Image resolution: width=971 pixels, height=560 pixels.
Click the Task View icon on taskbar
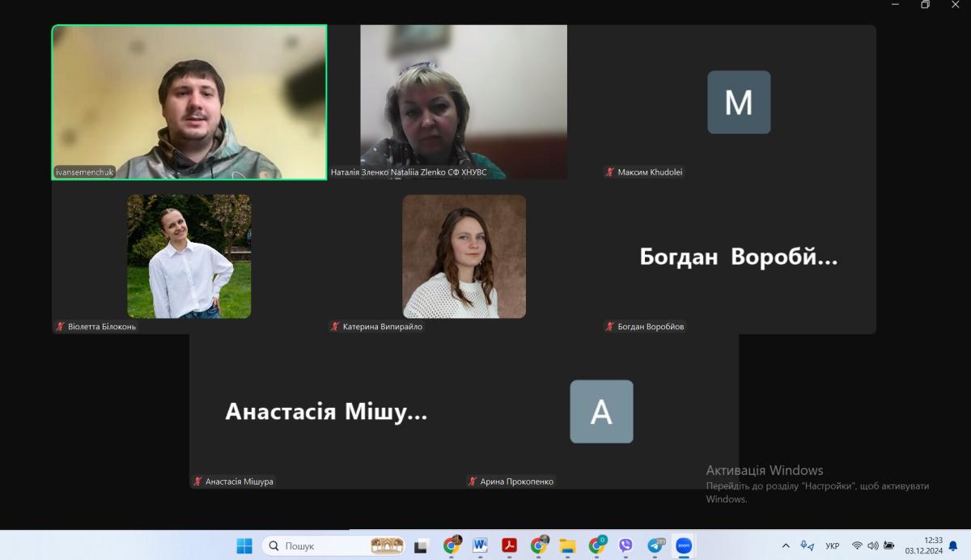click(x=422, y=546)
